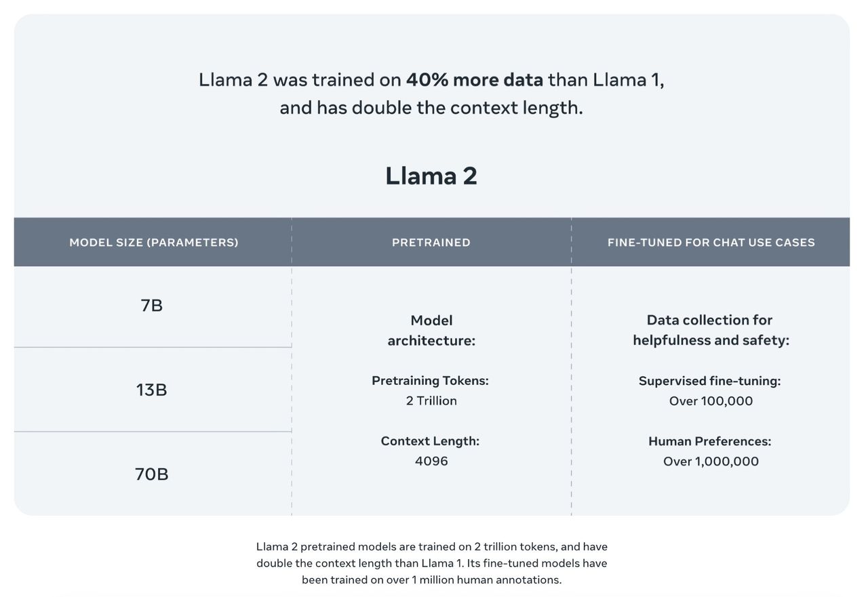Click the 7B model size cell

(x=152, y=306)
